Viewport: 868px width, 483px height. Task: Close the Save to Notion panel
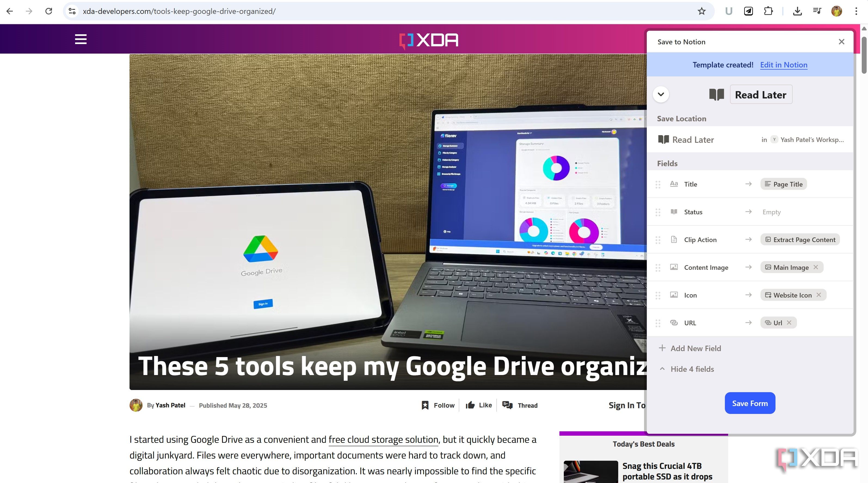click(x=841, y=42)
